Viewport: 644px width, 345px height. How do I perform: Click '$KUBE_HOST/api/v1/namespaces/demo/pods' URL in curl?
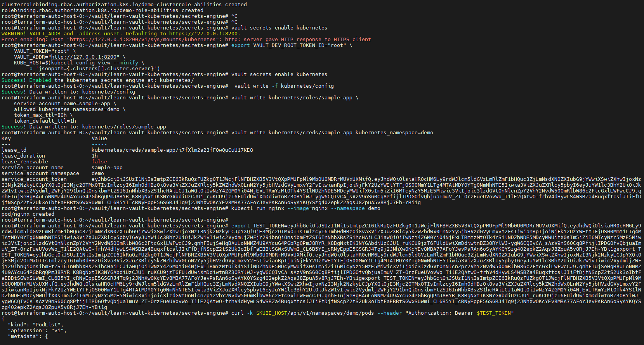pyautogui.click(x=315, y=313)
